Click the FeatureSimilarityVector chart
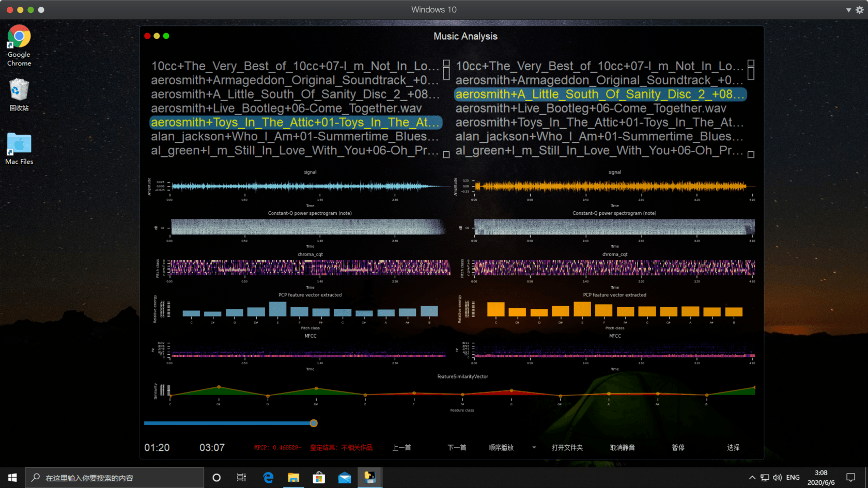The width and height of the screenshot is (868, 488). tap(462, 391)
